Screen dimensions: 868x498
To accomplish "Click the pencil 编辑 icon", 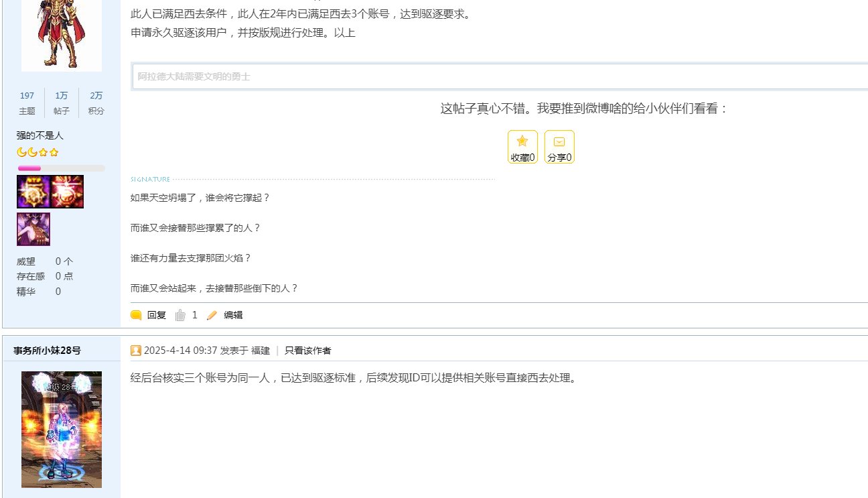I will click(212, 315).
